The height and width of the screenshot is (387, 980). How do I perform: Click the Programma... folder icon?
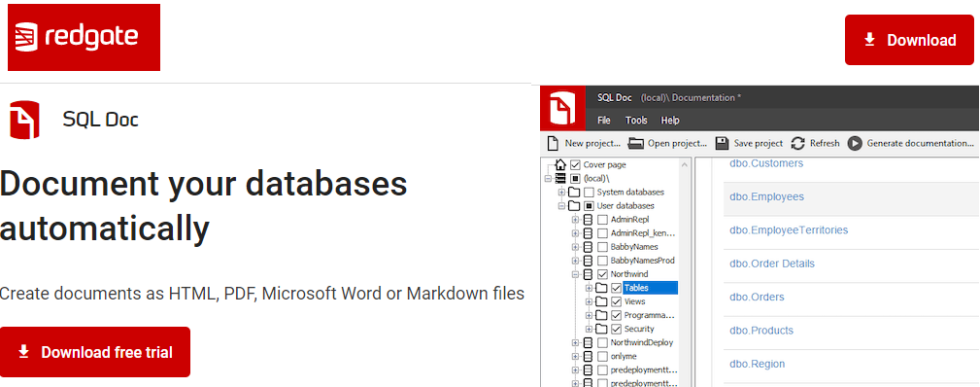(x=601, y=315)
